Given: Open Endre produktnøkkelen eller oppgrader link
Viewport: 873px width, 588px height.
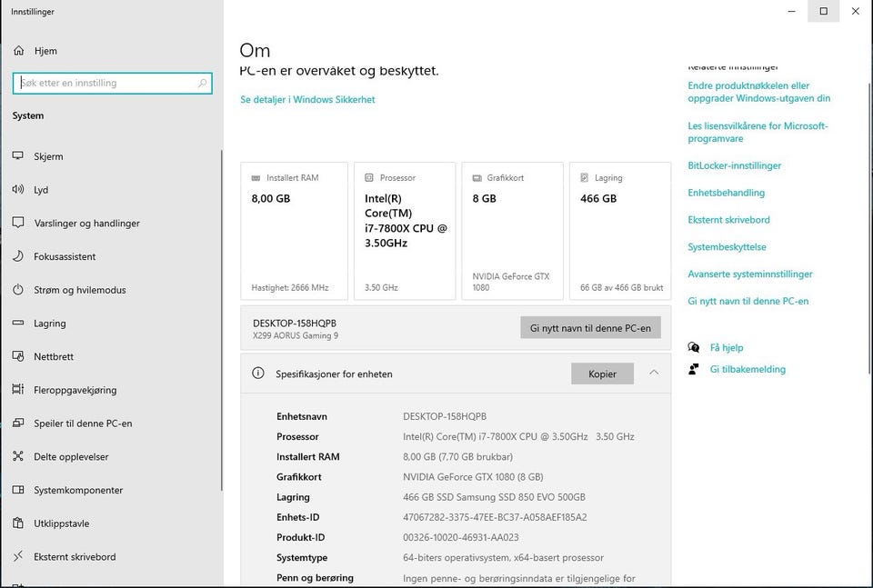Looking at the screenshot, I should point(758,92).
